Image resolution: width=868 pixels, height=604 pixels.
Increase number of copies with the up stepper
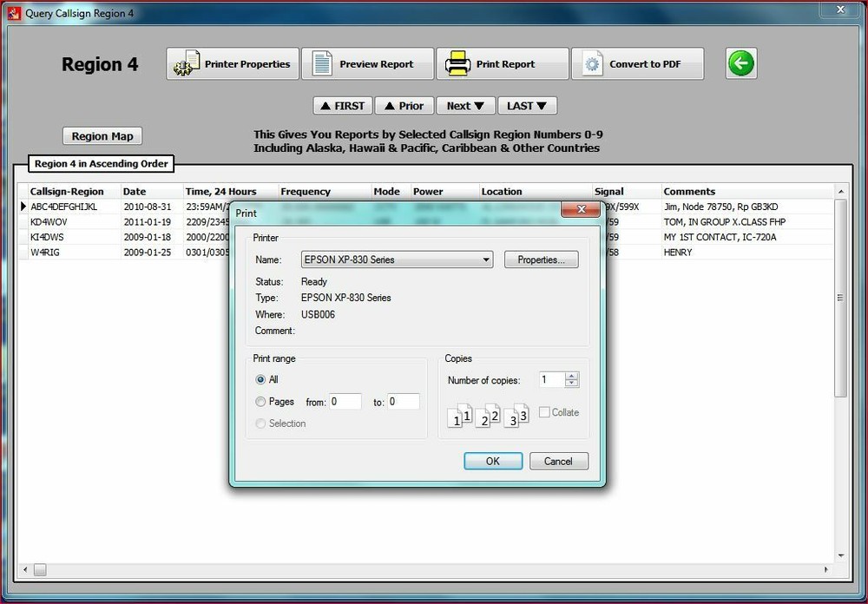coord(572,375)
